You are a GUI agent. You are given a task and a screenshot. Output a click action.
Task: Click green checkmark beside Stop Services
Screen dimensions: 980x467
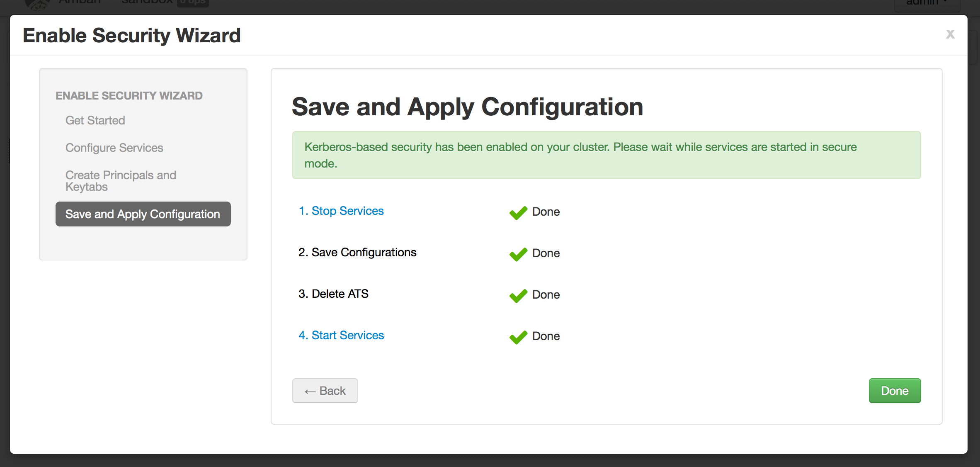click(x=518, y=212)
